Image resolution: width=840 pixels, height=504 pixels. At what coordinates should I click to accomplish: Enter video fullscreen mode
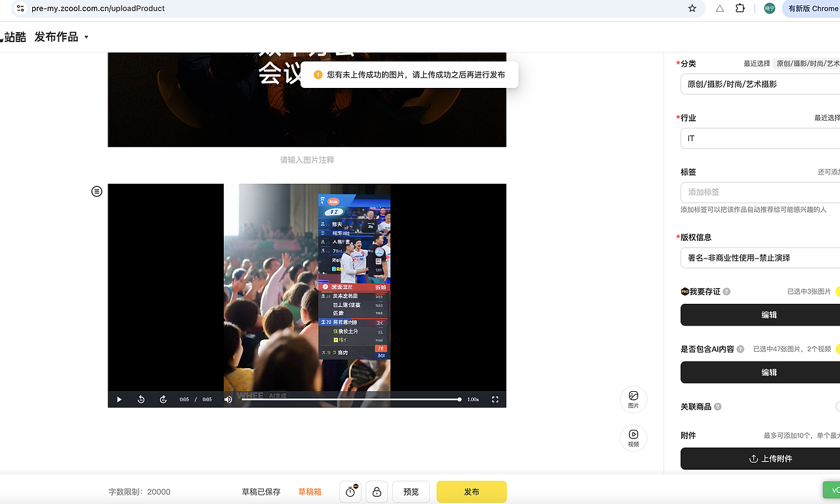click(x=495, y=399)
